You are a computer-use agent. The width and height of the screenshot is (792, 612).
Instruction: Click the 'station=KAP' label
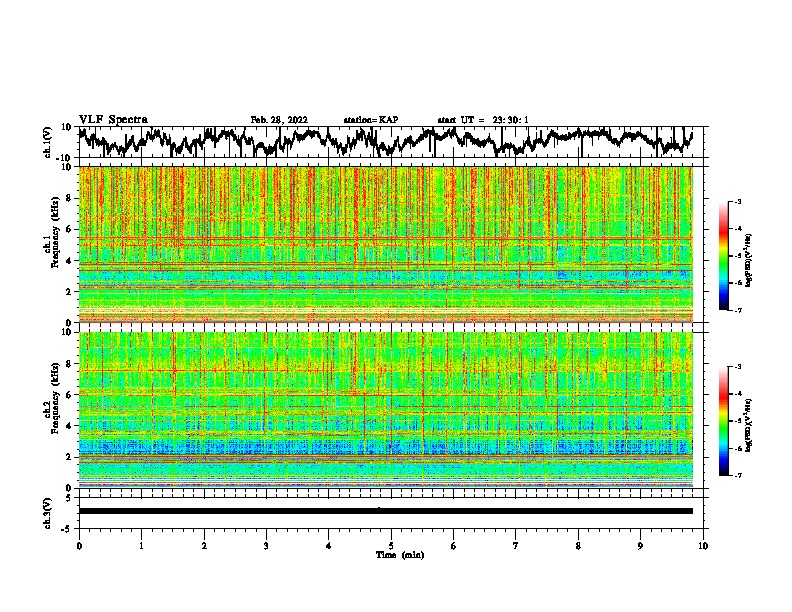[371, 120]
